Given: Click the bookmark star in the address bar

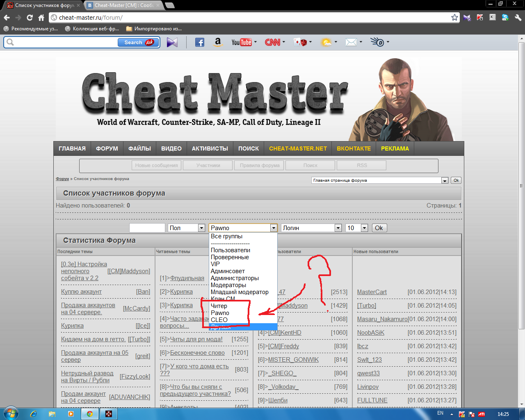Looking at the screenshot, I should click(454, 17).
